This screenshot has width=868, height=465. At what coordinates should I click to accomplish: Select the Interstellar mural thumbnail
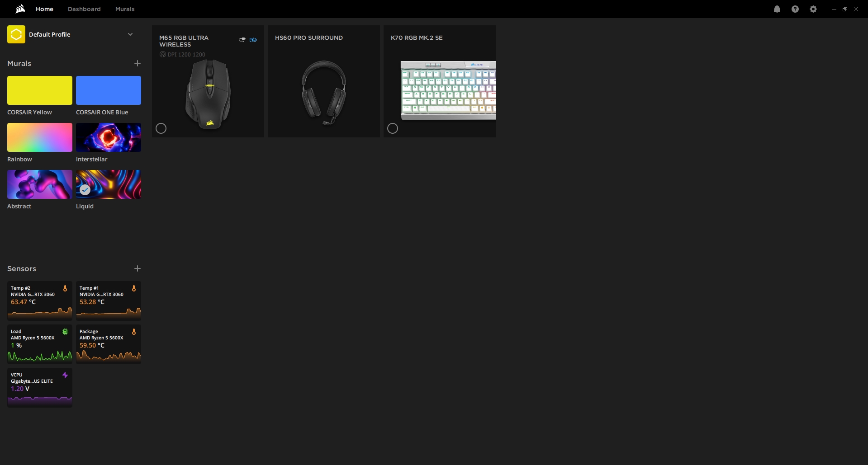pyautogui.click(x=109, y=137)
